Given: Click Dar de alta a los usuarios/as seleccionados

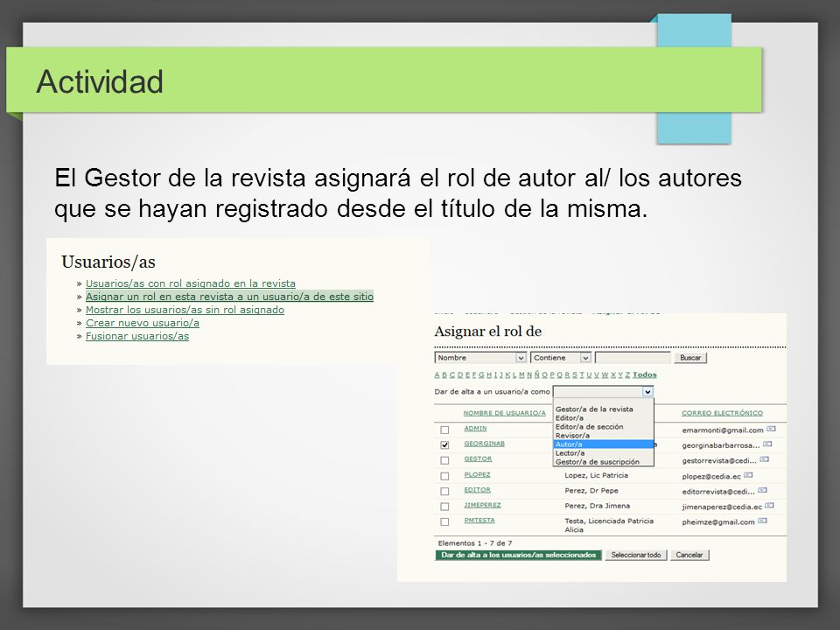Looking at the screenshot, I should (x=519, y=555).
